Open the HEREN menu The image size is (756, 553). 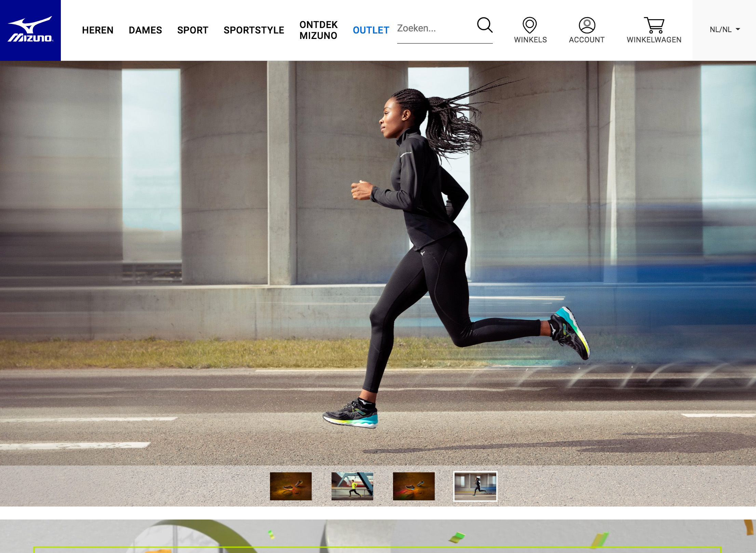click(x=97, y=30)
